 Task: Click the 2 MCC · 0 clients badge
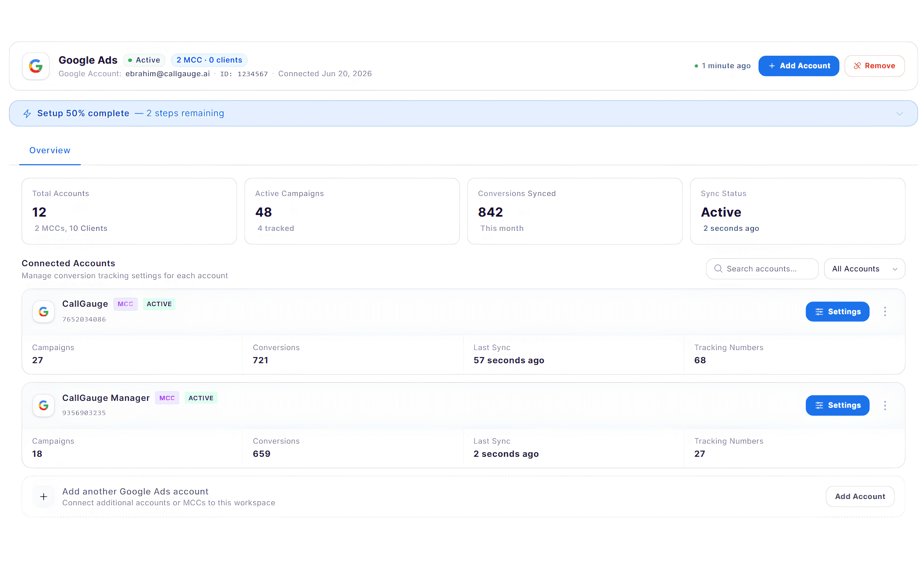click(x=209, y=60)
